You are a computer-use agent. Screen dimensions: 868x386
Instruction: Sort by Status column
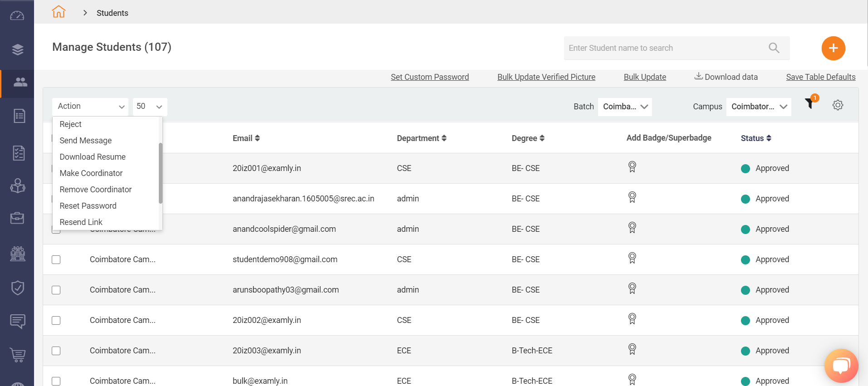(756, 138)
